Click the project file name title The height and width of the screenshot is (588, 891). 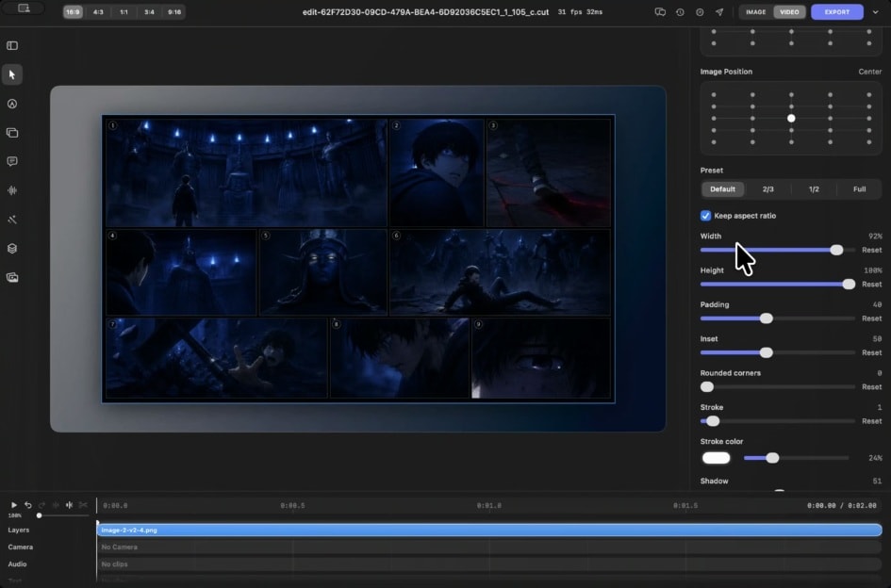425,12
